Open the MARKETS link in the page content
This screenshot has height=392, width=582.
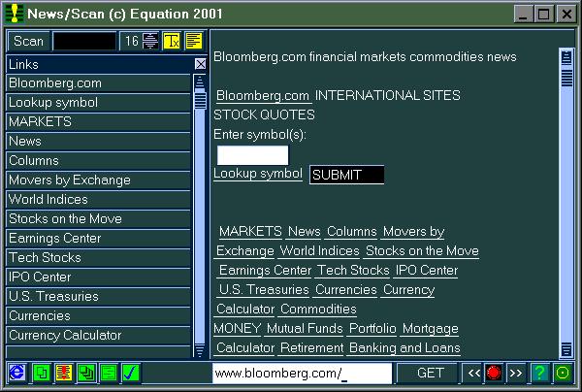(x=250, y=232)
